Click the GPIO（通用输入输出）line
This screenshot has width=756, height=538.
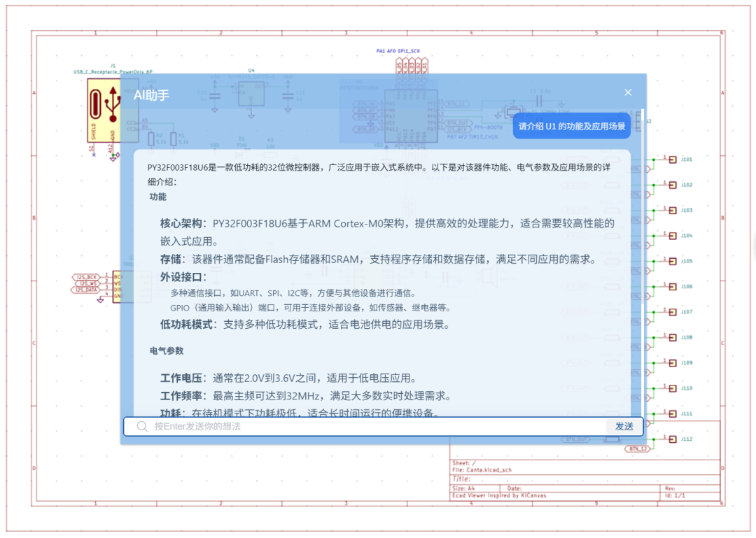click(x=311, y=308)
